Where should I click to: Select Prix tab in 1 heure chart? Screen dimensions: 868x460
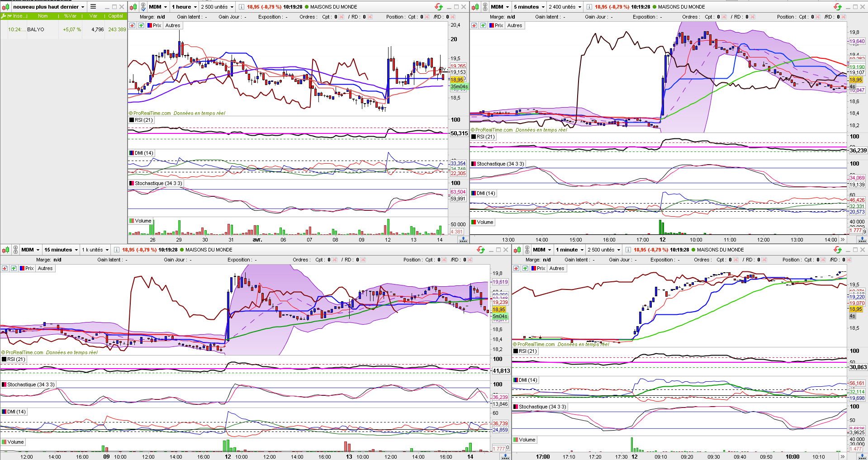pyautogui.click(x=154, y=25)
